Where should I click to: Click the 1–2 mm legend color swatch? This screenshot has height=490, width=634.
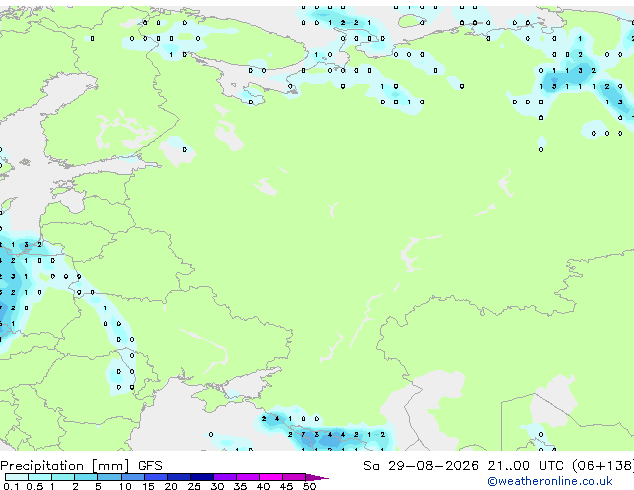63,477
